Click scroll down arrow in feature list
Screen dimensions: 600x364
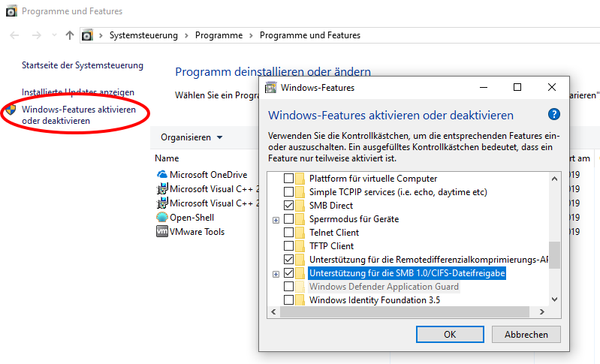click(x=554, y=299)
